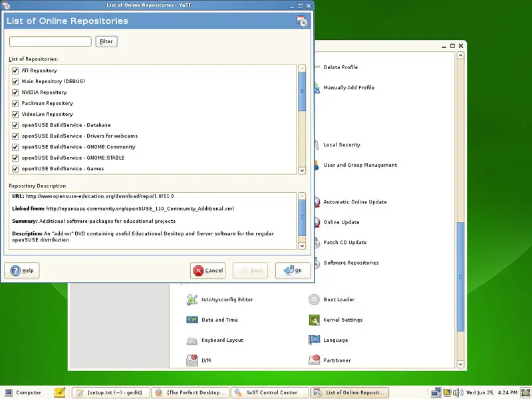Open Boot Loader icon in Control Center
The image size is (532, 399).
pyautogui.click(x=314, y=300)
